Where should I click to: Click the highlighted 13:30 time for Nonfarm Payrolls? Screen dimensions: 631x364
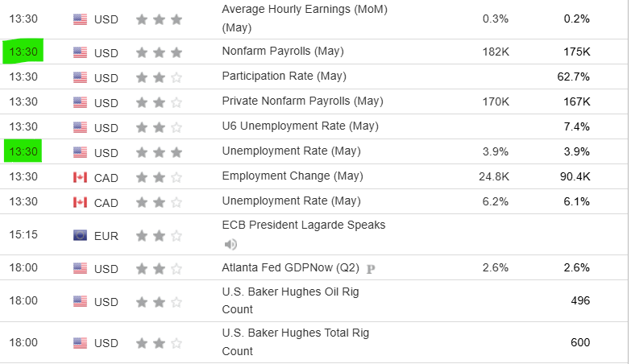pyautogui.click(x=23, y=52)
